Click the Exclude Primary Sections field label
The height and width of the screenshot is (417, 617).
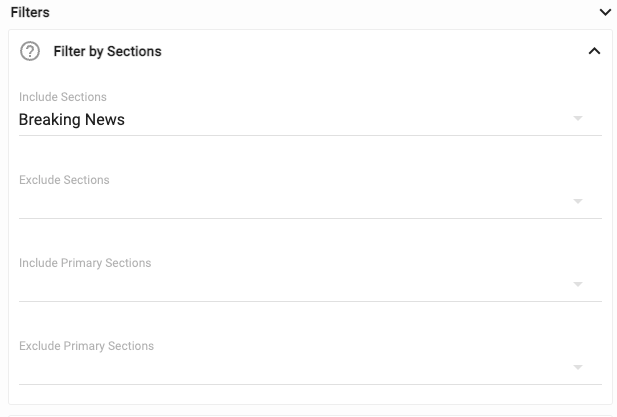click(86, 346)
